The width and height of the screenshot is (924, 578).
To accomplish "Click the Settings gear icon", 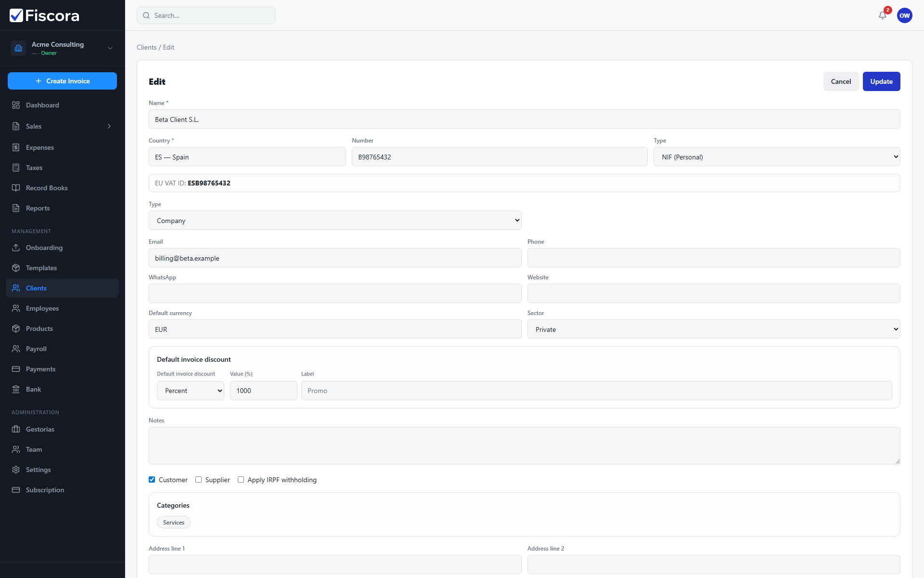I will [x=16, y=470].
